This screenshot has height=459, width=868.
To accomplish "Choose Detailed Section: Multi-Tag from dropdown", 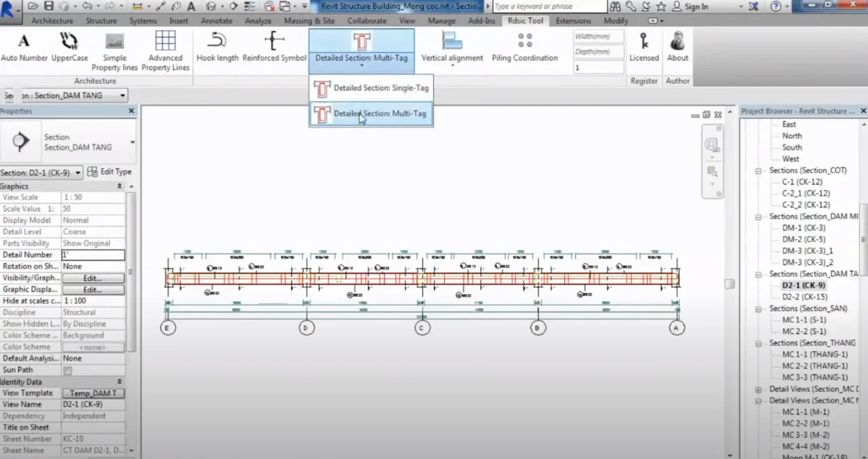I will 372,114.
